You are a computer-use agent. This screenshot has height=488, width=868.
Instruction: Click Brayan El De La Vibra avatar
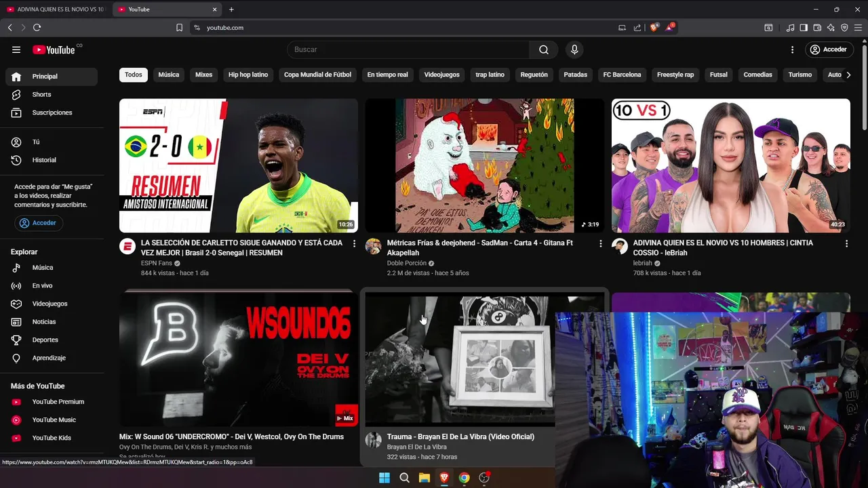coord(374,440)
